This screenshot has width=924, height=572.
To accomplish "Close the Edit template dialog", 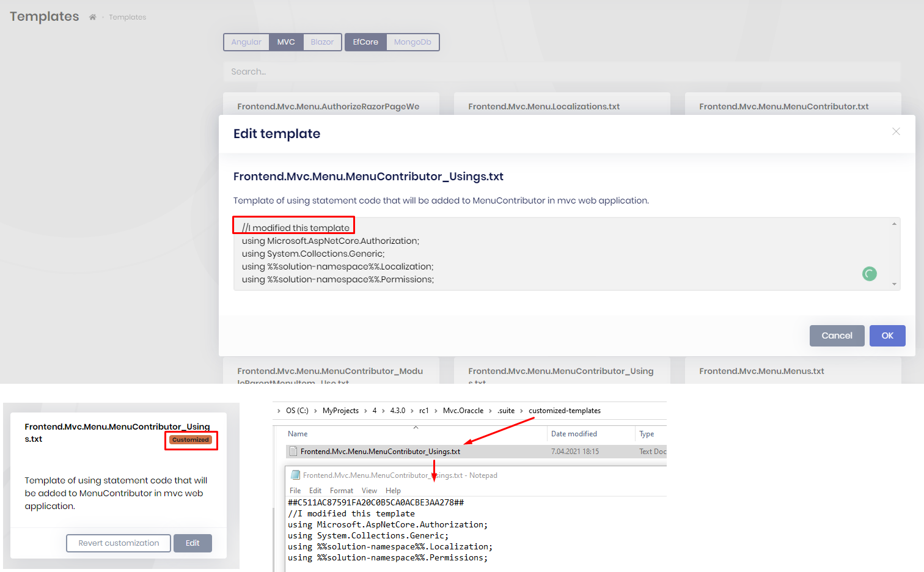I will [x=896, y=131].
